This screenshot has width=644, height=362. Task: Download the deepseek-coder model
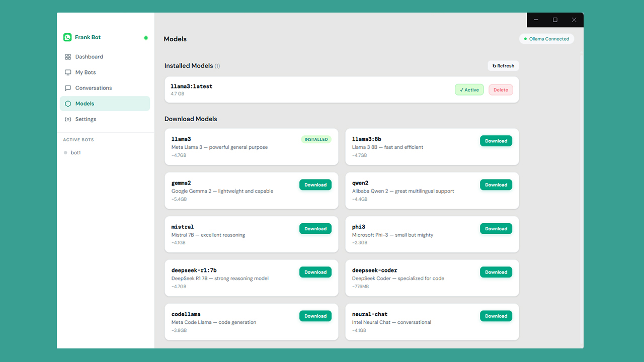pos(496,272)
